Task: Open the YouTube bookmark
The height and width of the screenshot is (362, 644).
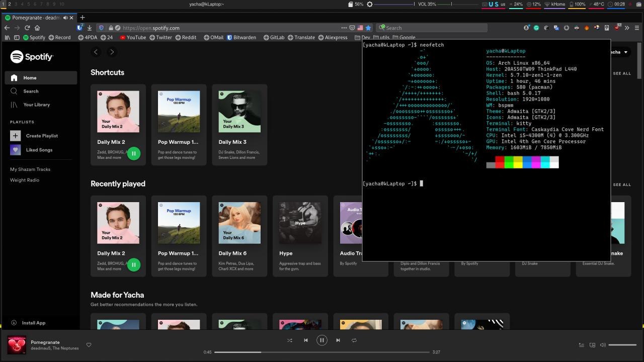Action: (133, 37)
